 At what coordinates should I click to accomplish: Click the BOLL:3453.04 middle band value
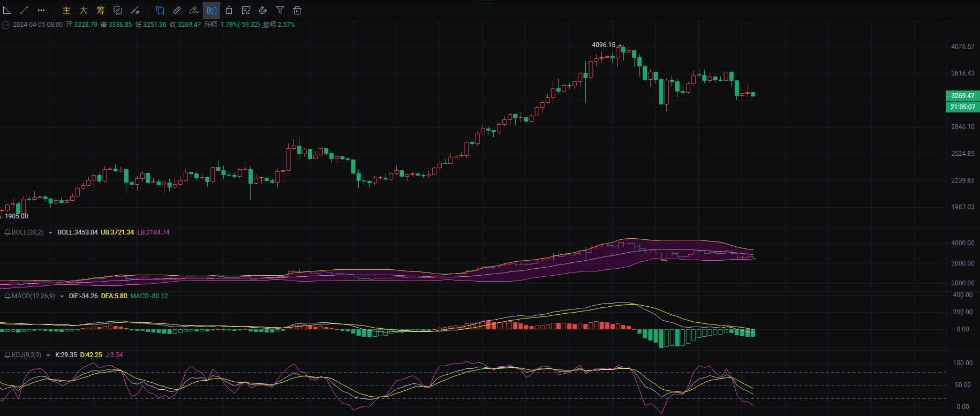[78, 232]
